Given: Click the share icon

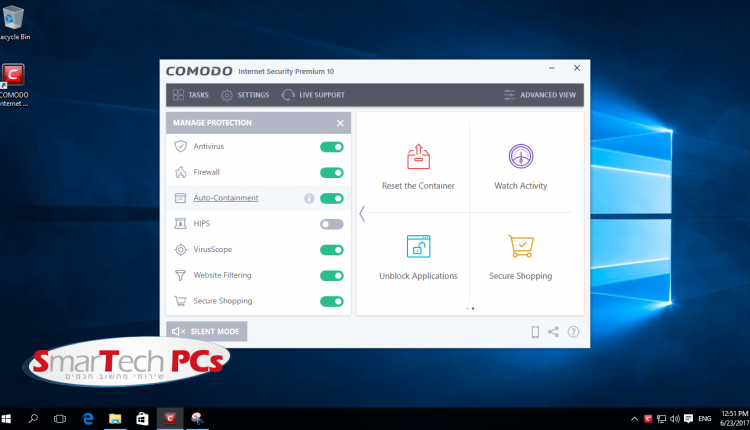Looking at the screenshot, I should click(553, 331).
